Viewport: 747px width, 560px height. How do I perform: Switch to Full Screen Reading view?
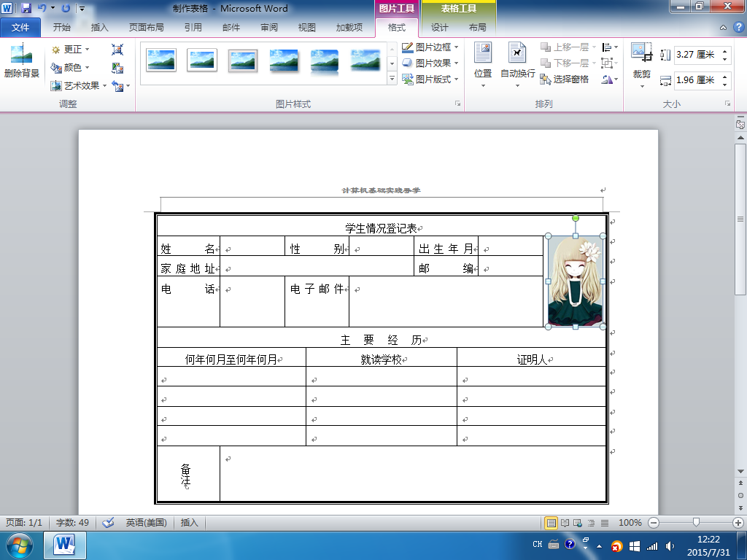click(565, 523)
